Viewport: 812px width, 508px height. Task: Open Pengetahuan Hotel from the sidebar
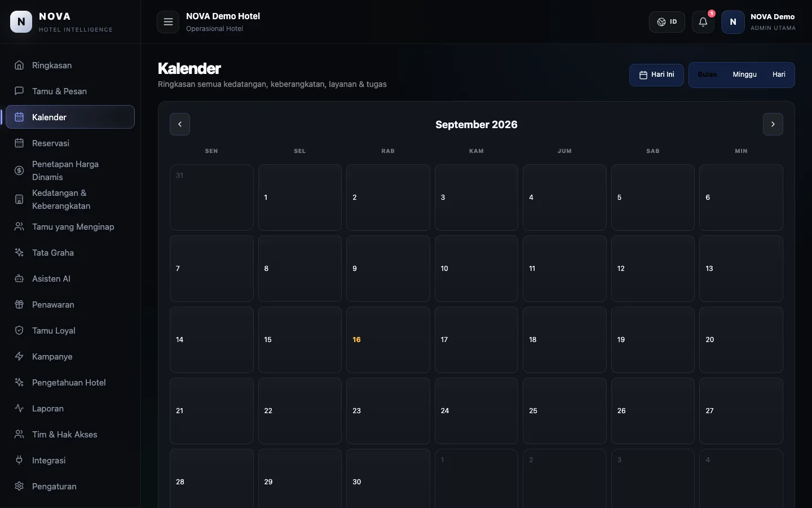click(70, 383)
